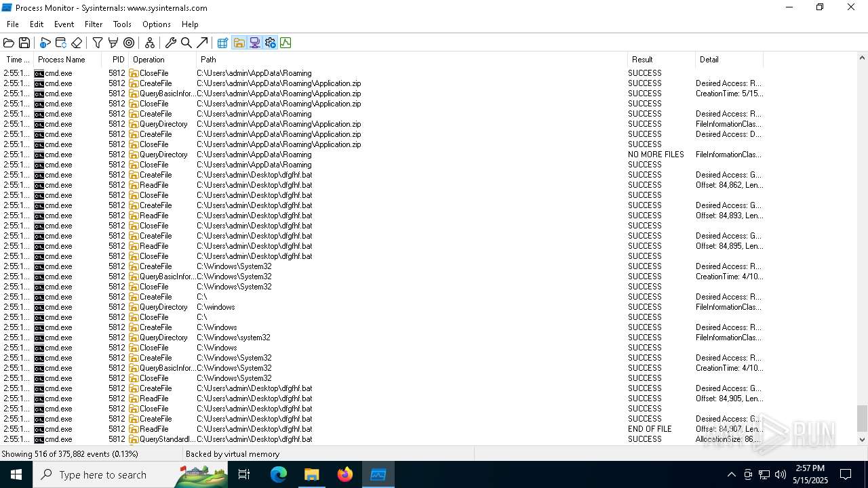Image resolution: width=868 pixels, height=488 pixels.
Task: Clear the display with the eraser icon
Action: 77,43
